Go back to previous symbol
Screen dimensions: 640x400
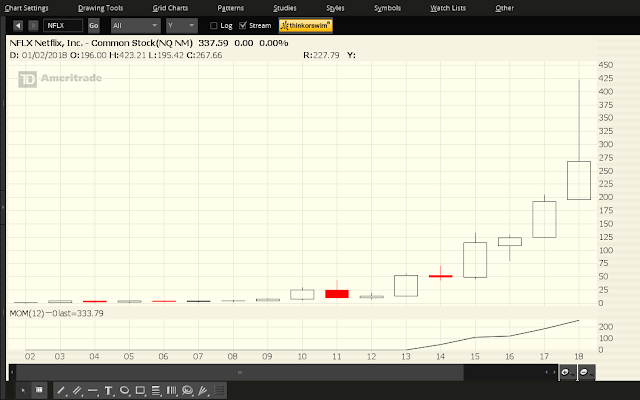(18, 26)
